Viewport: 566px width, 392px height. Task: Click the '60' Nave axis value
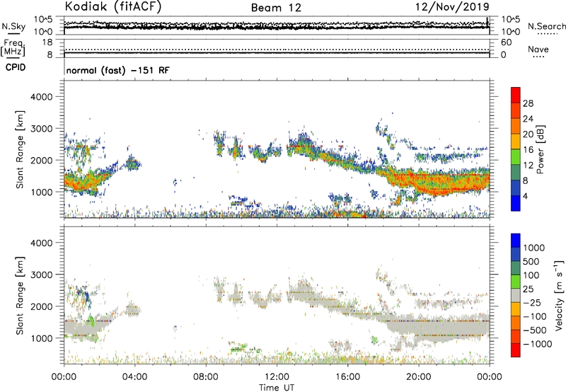click(x=506, y=42)
